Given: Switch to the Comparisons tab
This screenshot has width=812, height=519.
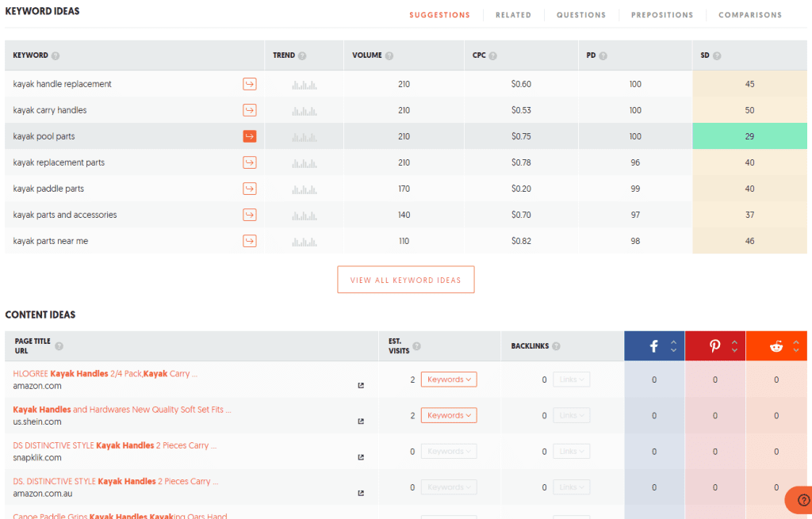Looking at the screenshot, I should 750,15.
